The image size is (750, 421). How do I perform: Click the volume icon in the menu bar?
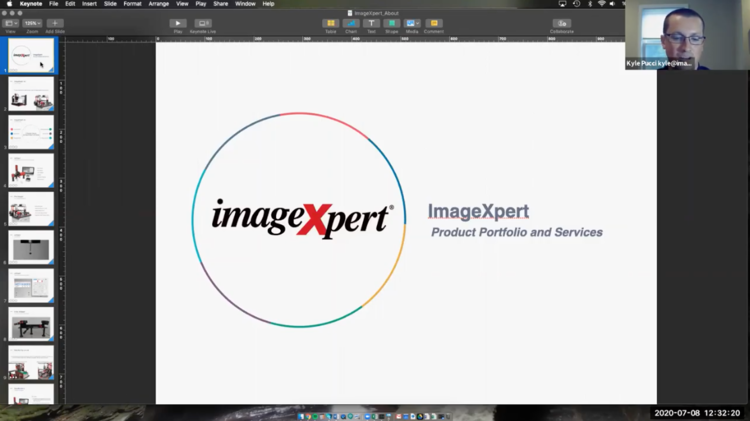tap(612, 4)
